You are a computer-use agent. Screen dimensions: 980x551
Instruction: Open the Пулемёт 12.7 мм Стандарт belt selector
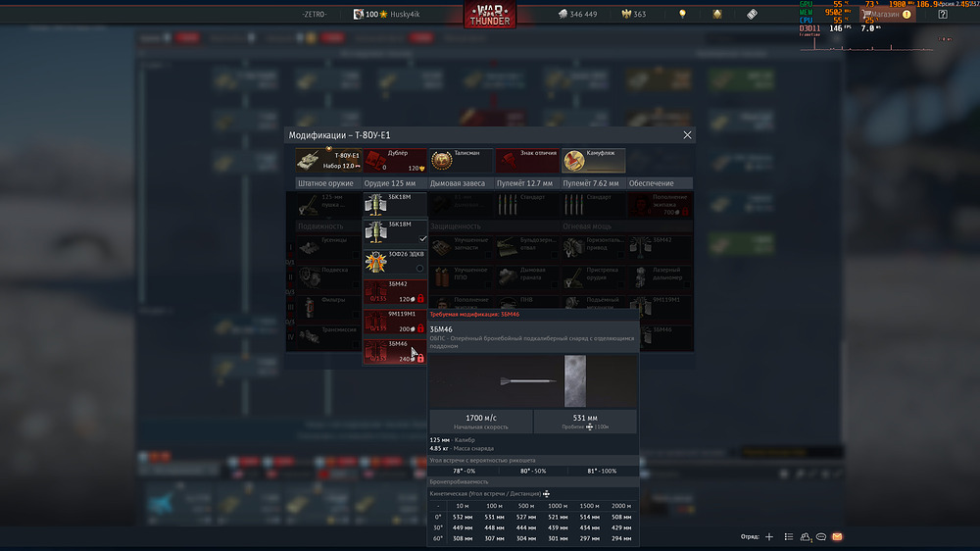526,203
